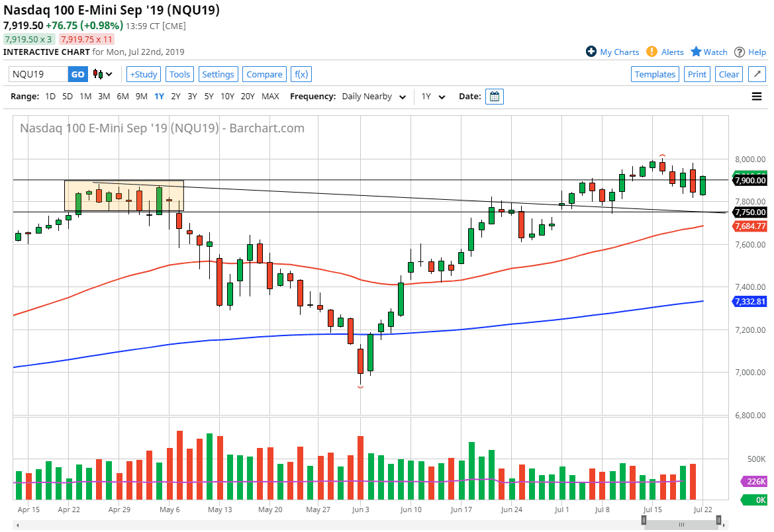The image size is (774, 532).
Task: Click the 7,750.00 price line label
Action: 750,212
